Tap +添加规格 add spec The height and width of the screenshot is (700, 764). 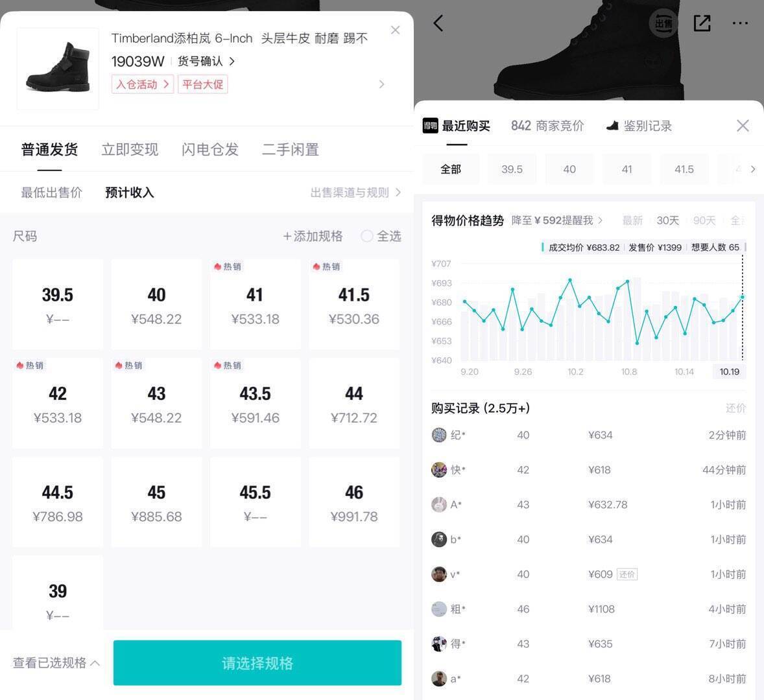click(x=313, y=236)
